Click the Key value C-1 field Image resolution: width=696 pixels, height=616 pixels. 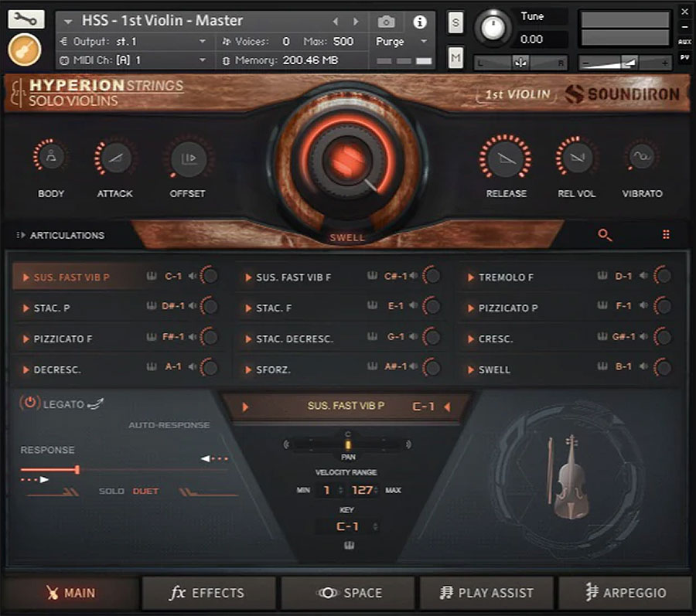pyautogui.click(x=346, y=526)
